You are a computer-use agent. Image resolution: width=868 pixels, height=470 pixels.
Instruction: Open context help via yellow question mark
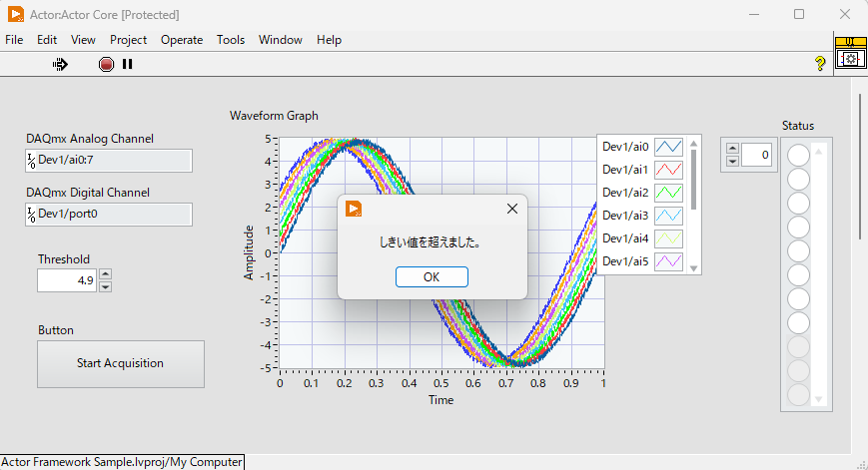pyautogui.click(x=820, y=63)
